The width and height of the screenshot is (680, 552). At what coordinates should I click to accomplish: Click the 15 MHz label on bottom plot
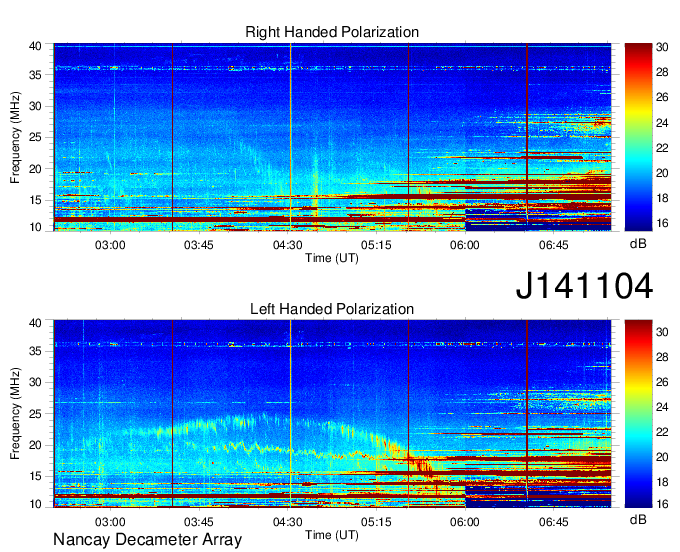[35, 477]
